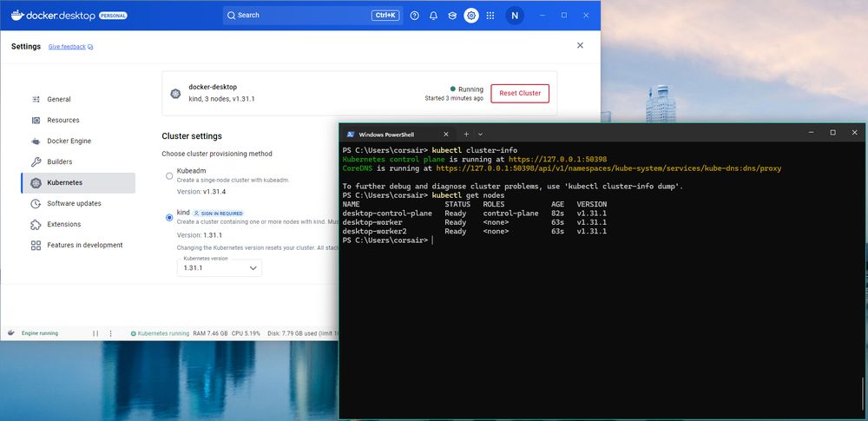Maximize the PowerShell window
This screenshot has height=421, width=868.
coord(832,133)
